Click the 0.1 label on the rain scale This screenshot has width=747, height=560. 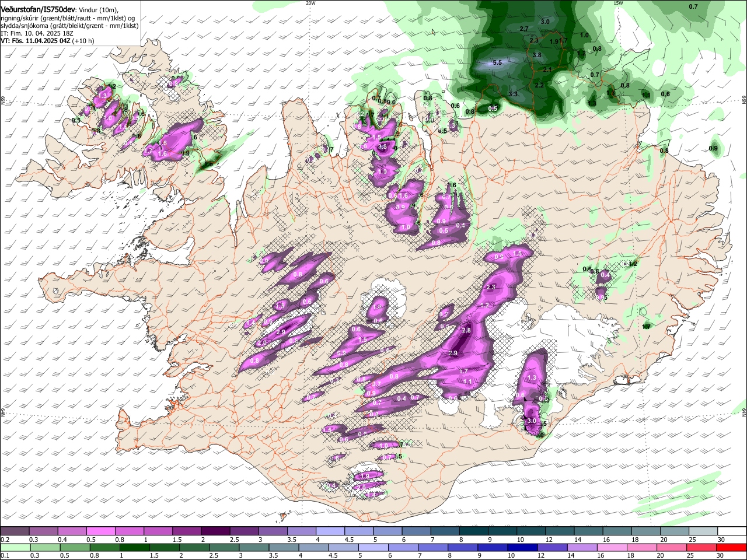pyautogui.click(x=4, y=555)
